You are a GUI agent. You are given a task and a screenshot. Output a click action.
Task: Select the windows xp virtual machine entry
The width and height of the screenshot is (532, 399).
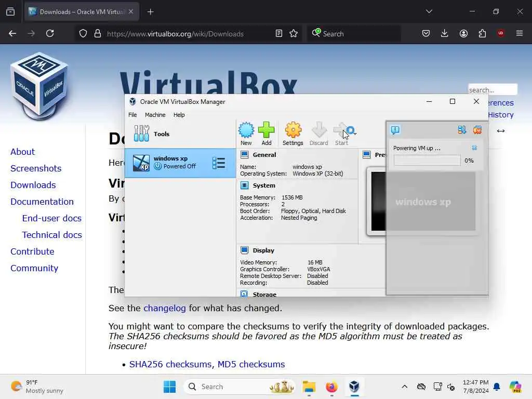tap(180, 163)
